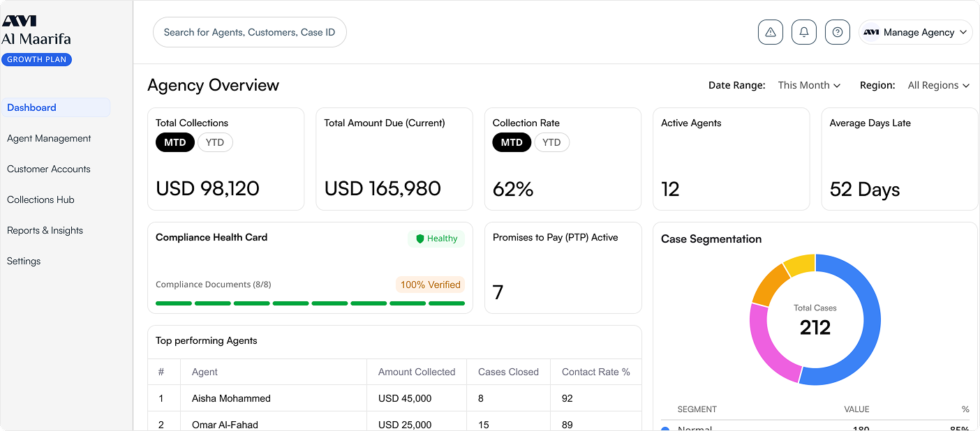Open Settings from the navigation panel
Screen dimensions: 980x431
pyautogui.click(x=23, y=261)
